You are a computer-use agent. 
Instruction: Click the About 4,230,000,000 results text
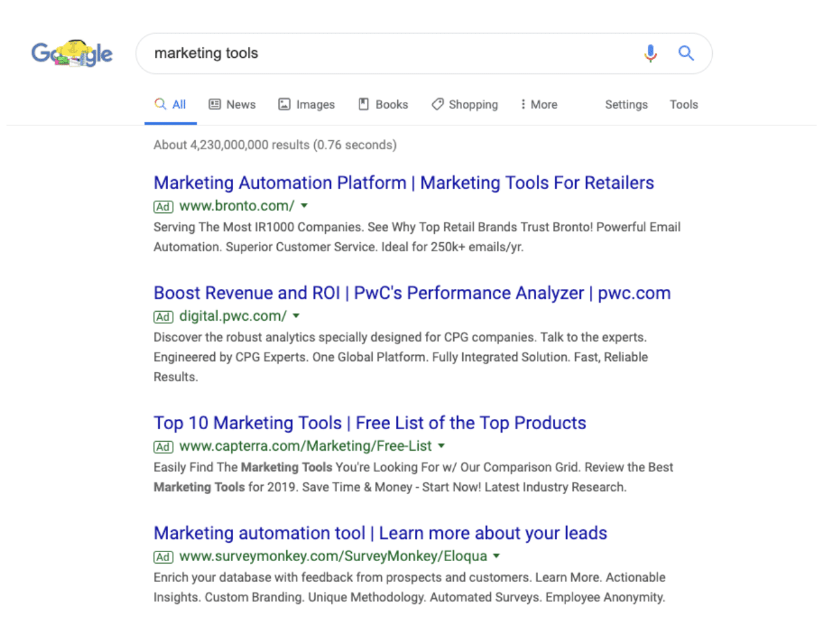275,145
